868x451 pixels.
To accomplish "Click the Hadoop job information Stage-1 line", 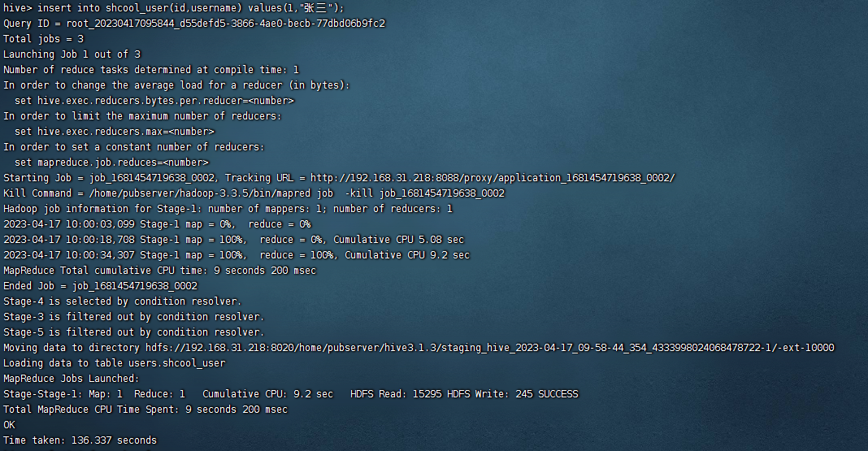I will pyautogui.click(x=228, y=209).
